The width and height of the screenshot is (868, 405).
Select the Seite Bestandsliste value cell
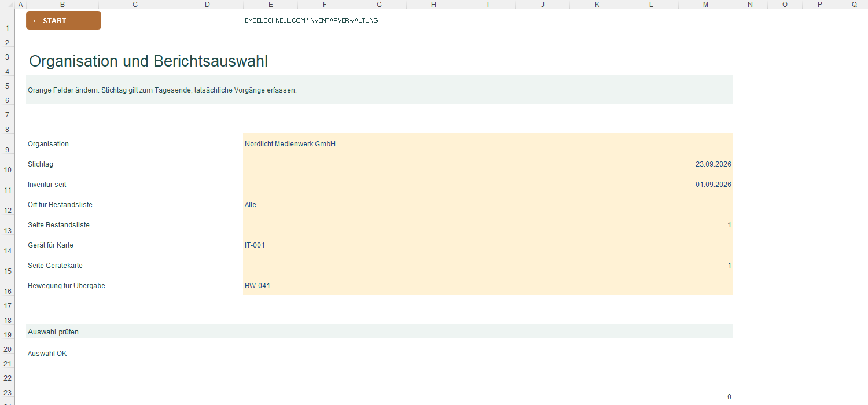click(x=488, y=224)
